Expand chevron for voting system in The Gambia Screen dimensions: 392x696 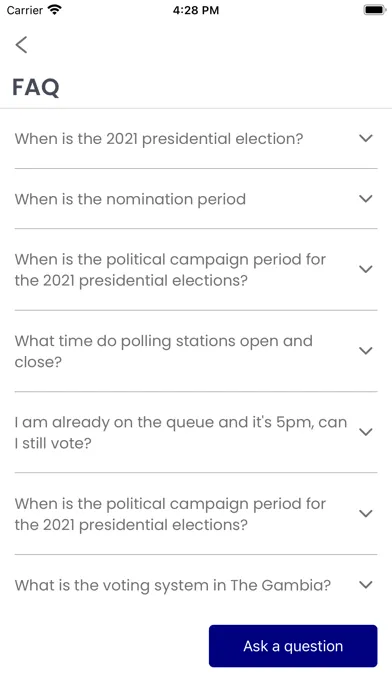[365, 585]
